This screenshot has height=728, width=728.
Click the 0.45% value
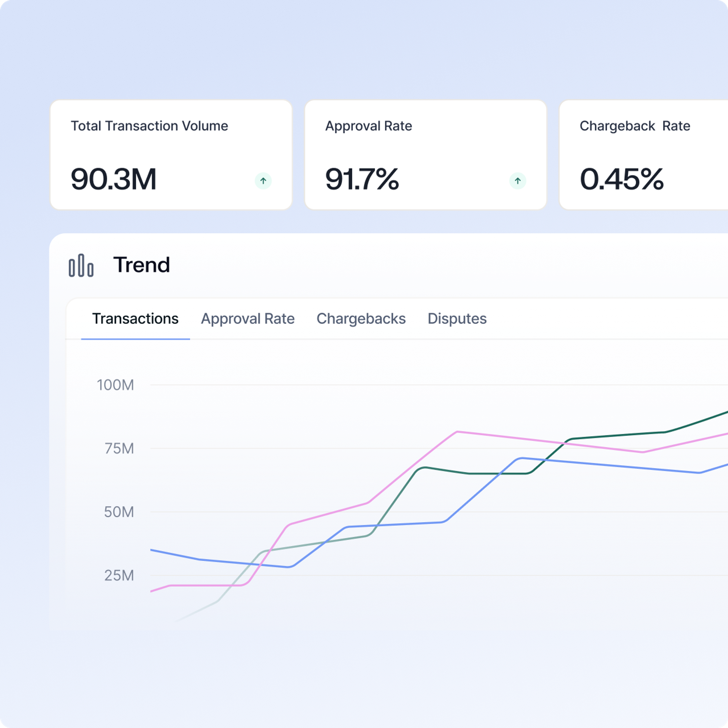click(x=622, y=179)
